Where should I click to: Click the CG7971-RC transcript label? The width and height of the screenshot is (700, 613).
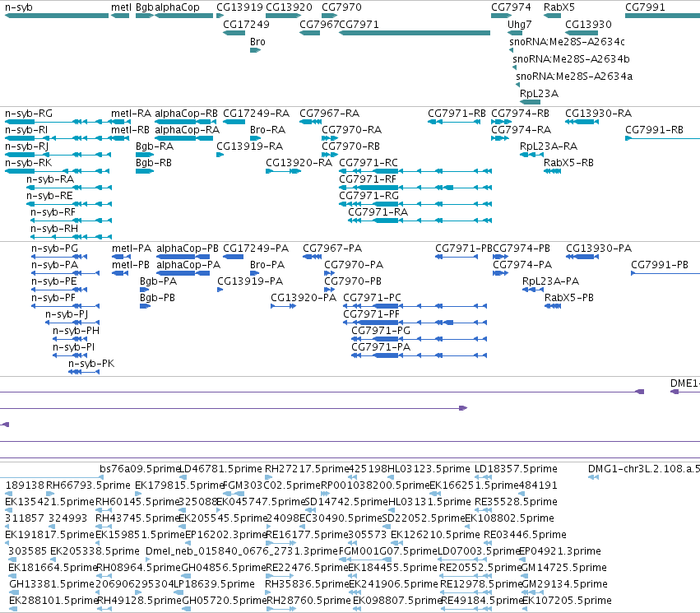(369, 163)
